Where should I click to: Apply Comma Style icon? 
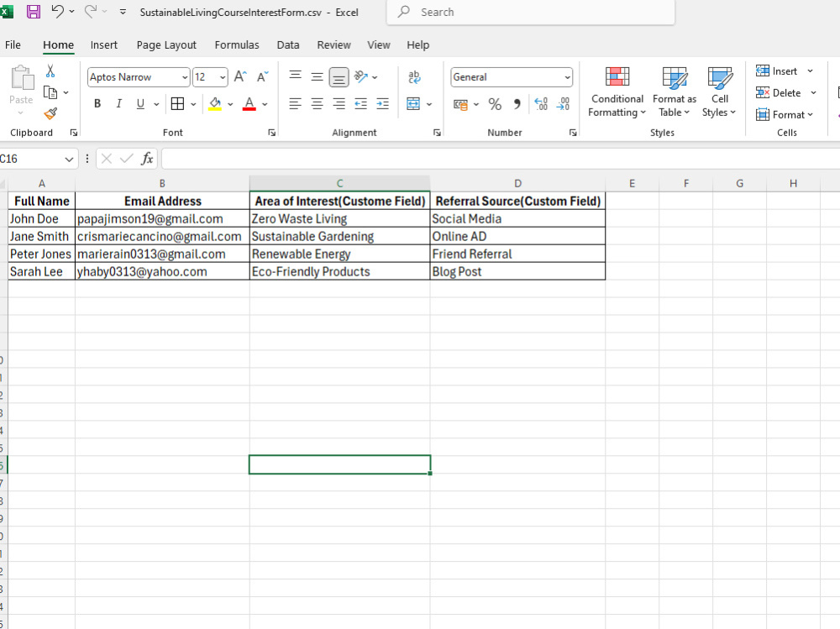(x=517, y=104)
